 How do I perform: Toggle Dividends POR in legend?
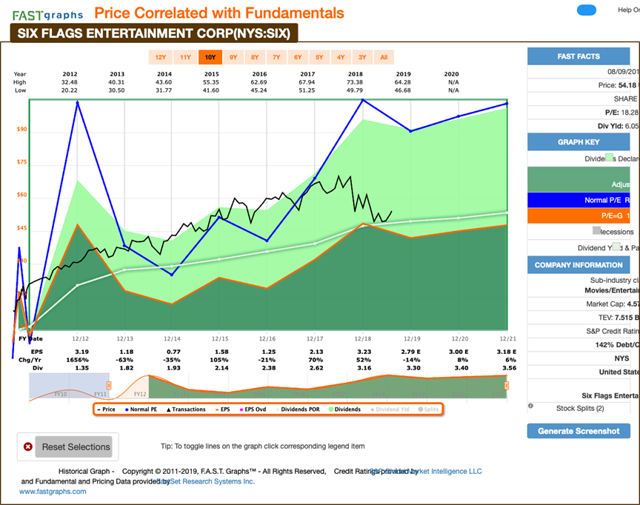click(x=298, y=409)
